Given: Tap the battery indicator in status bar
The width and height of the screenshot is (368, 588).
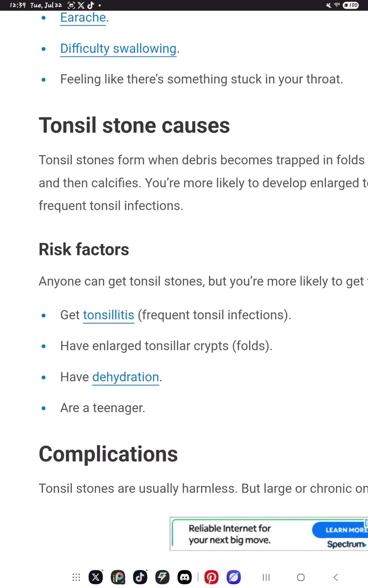Looking at the screenshot, I should tap(351, 5).
